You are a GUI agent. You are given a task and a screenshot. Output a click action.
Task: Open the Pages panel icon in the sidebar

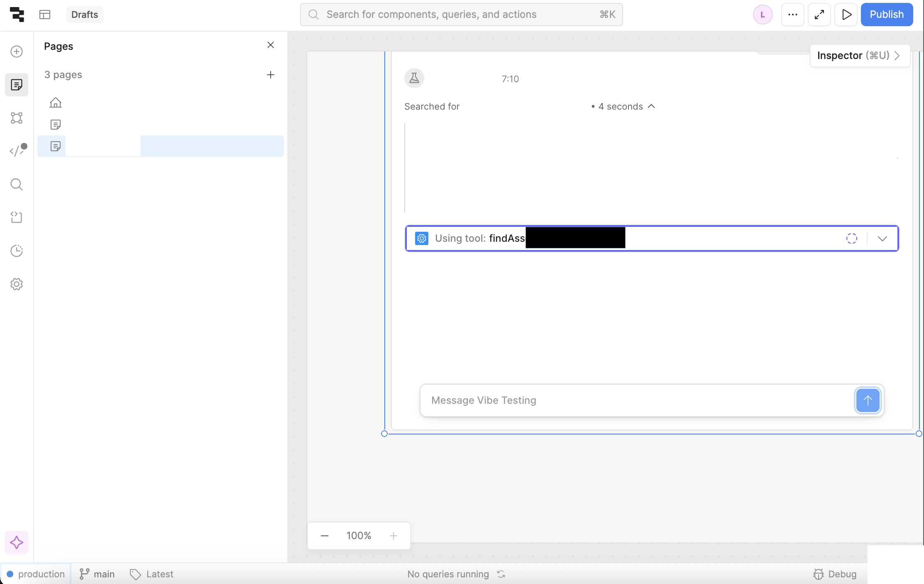[17, 85]
